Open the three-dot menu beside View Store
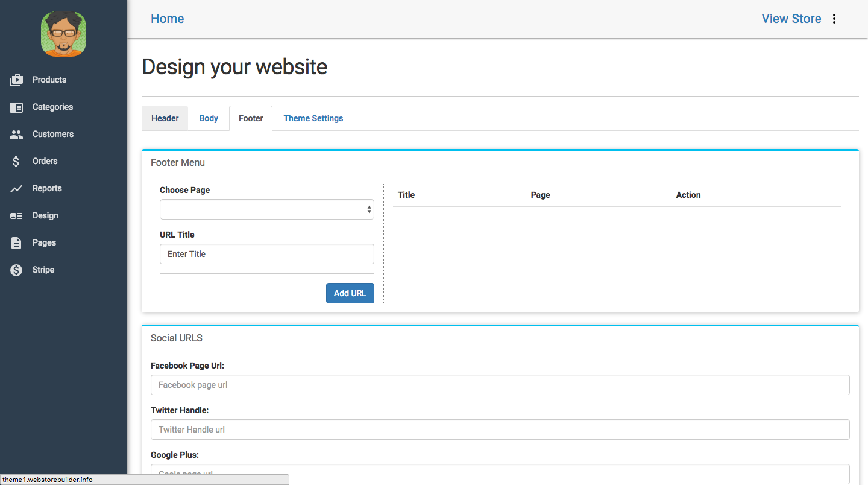This screenshot has height=485, width=868. [834, 19]
